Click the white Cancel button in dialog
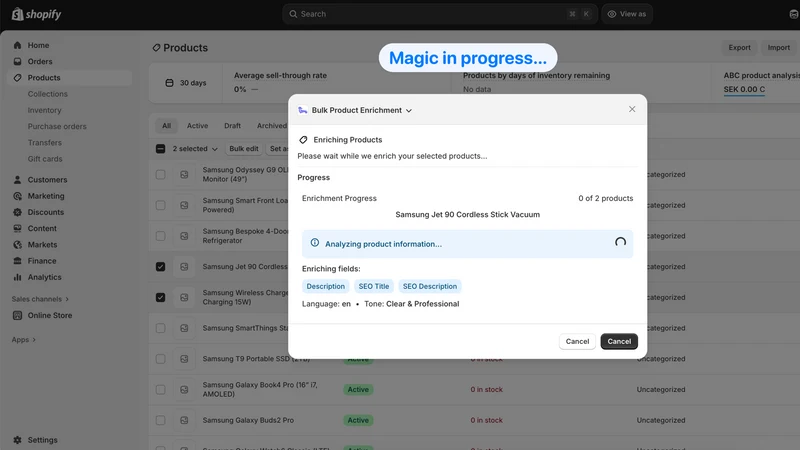 click(x=577, y=341)
